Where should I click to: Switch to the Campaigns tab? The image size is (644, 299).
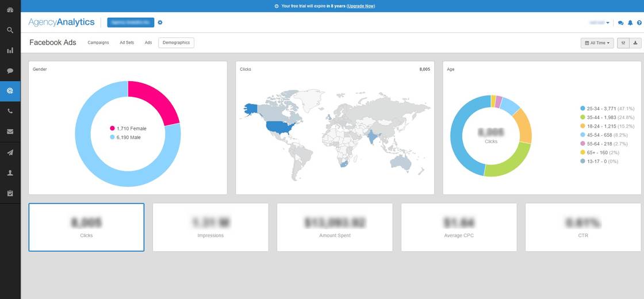click(x=98, y=43)
